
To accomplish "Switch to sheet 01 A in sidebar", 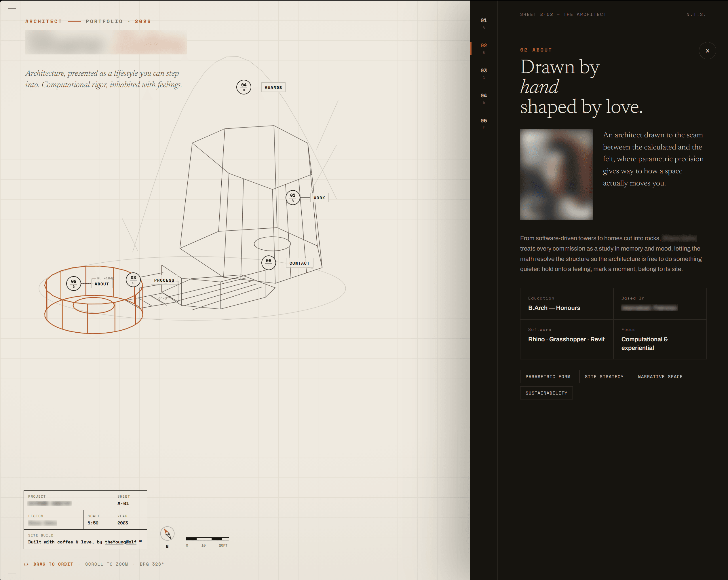I will [484, 24].
